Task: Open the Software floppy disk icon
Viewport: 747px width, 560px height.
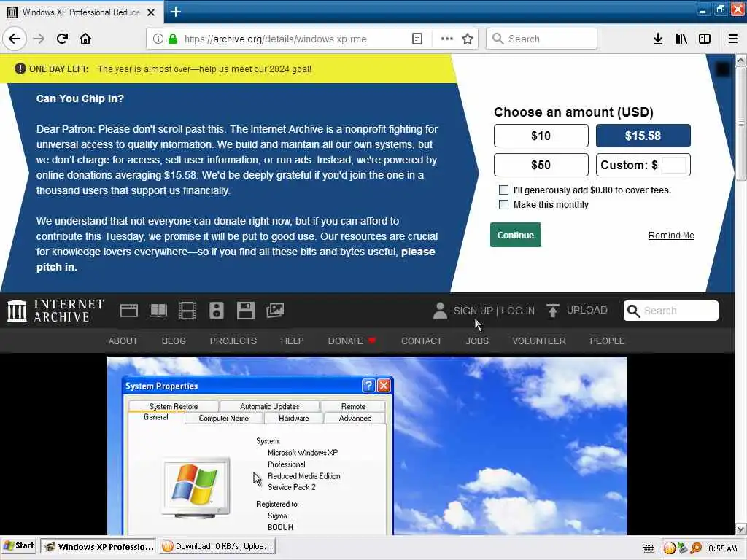Action: (246, 311)
